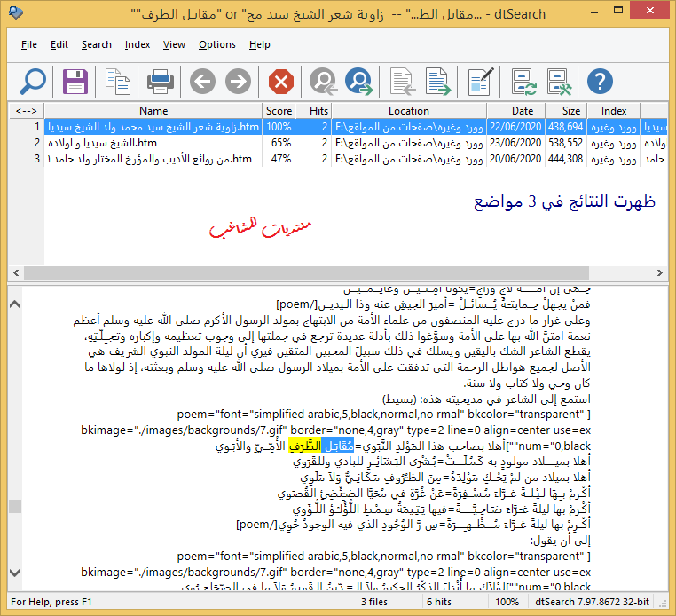This screenshot has width=676, height=616.
Task: Click the Copy documents toolbar icon
Action: pos(117,83)
